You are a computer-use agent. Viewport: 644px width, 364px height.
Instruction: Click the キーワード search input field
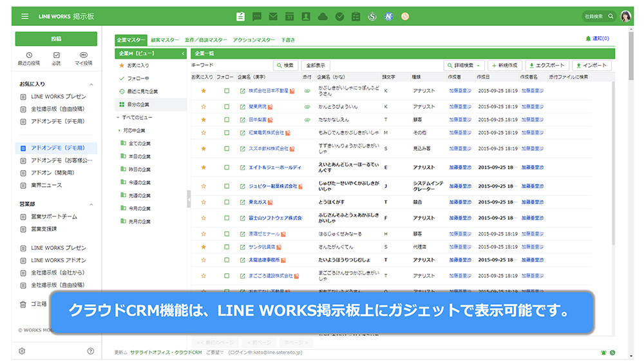[x=243, y=65]
